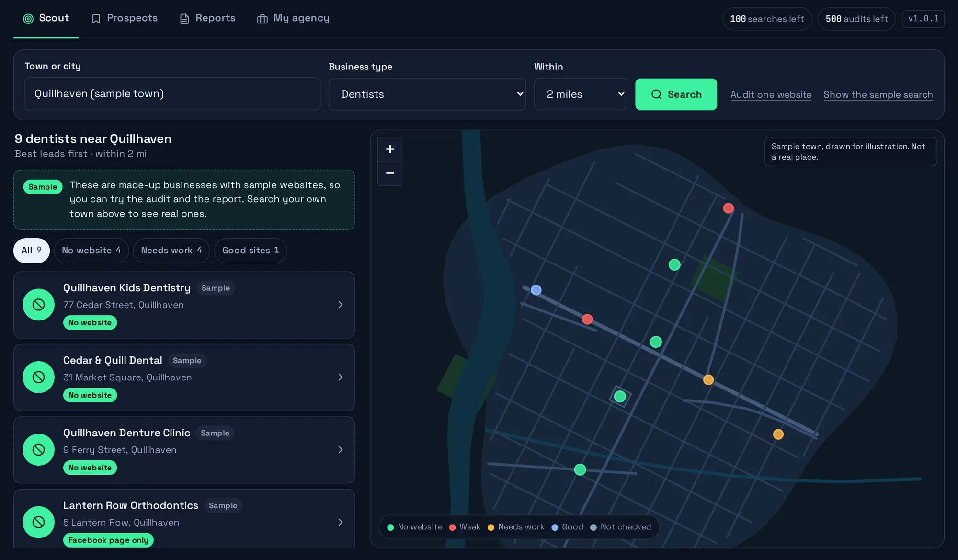Click the Needs work orange legend dot
Image resolution: width=958 pixels, height=560 pixels.
[x=490, y=527]
